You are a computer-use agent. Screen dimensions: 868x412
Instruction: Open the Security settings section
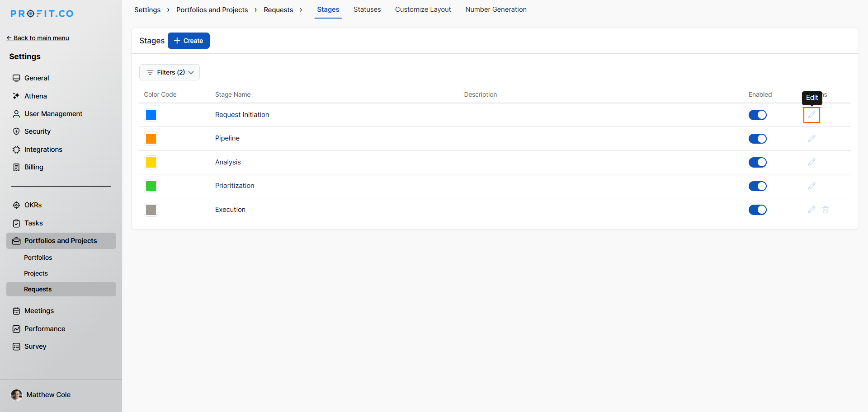click(x=37, y=131)
